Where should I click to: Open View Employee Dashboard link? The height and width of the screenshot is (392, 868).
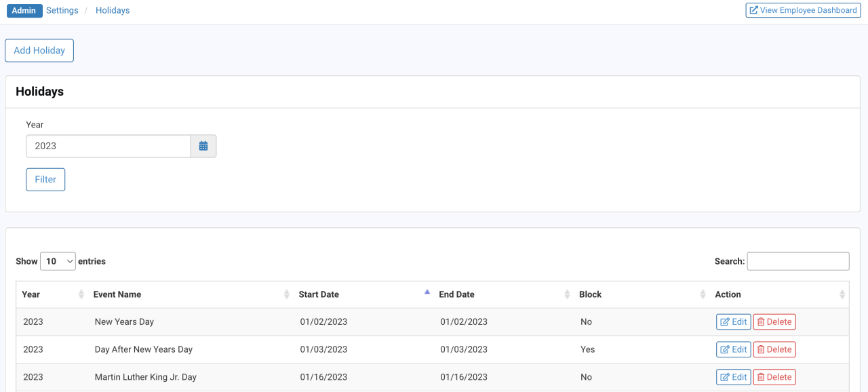803,10
